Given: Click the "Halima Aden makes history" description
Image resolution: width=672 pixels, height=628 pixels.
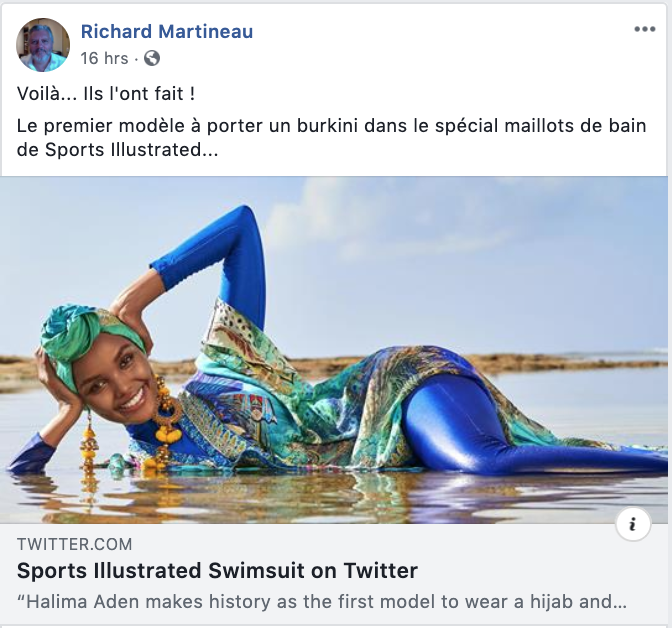Looking at the screenshot, I should click(x=322, y=602).
